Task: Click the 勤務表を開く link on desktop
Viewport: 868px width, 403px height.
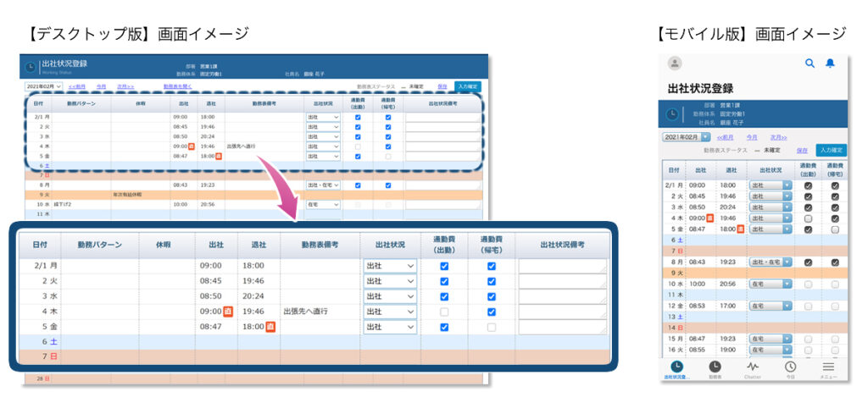Action: [178, 86]
